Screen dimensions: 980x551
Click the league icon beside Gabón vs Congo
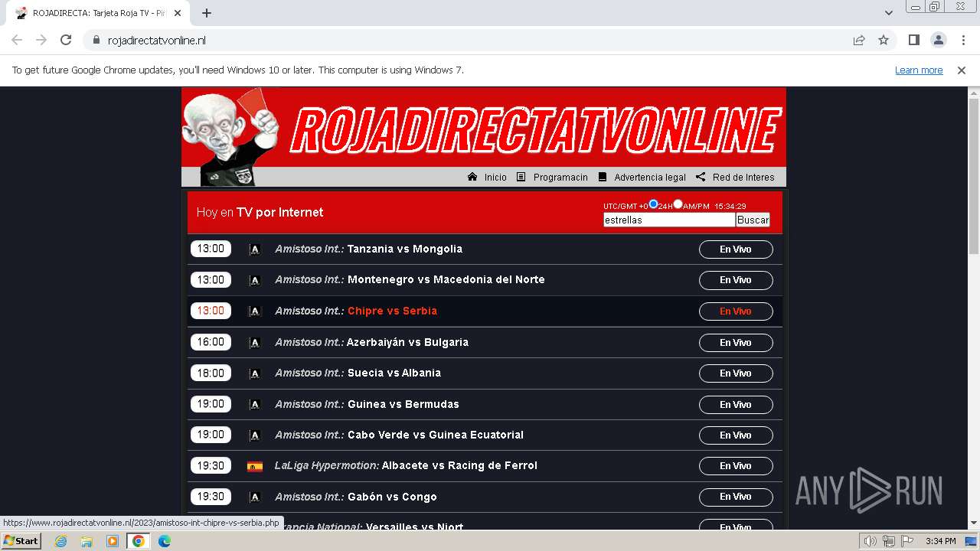coord(255,497)
